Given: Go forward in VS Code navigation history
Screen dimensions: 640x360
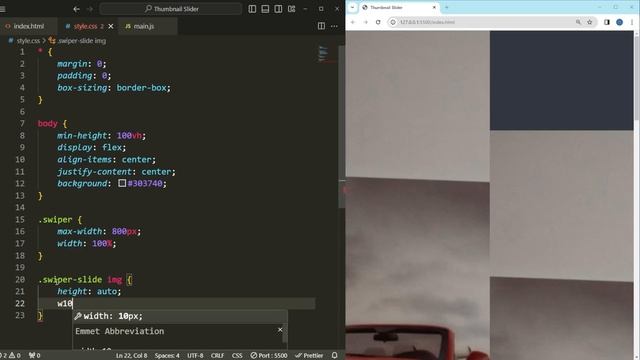Looking at the screenshot, I should [x=90, y=9].
